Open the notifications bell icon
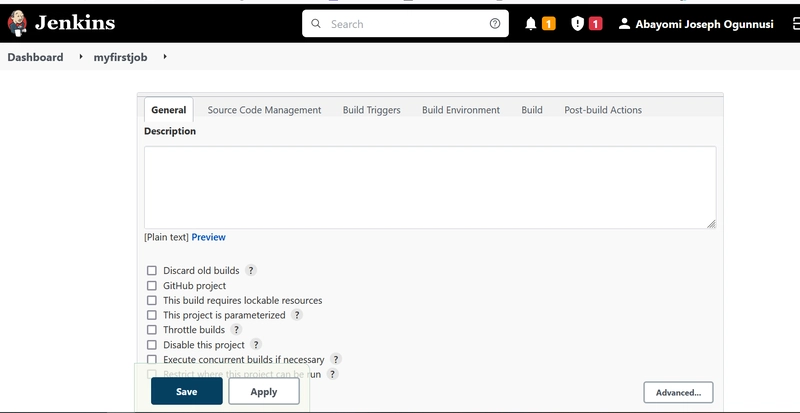This screenshot has width=800, height=413. 531,24
